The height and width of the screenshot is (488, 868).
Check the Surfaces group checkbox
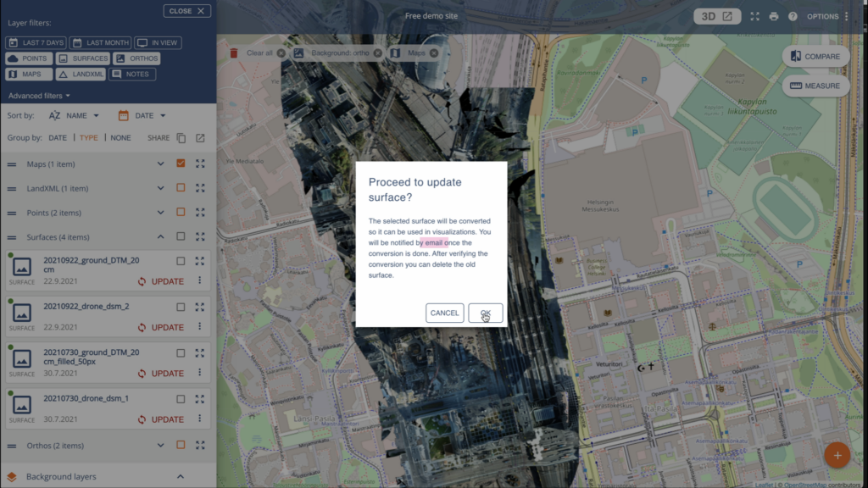tap(181, 236)
